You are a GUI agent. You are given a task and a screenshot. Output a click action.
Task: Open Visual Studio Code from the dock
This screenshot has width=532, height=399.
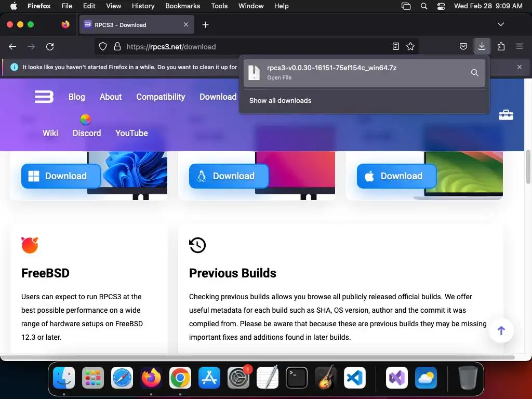coord(354,378)
